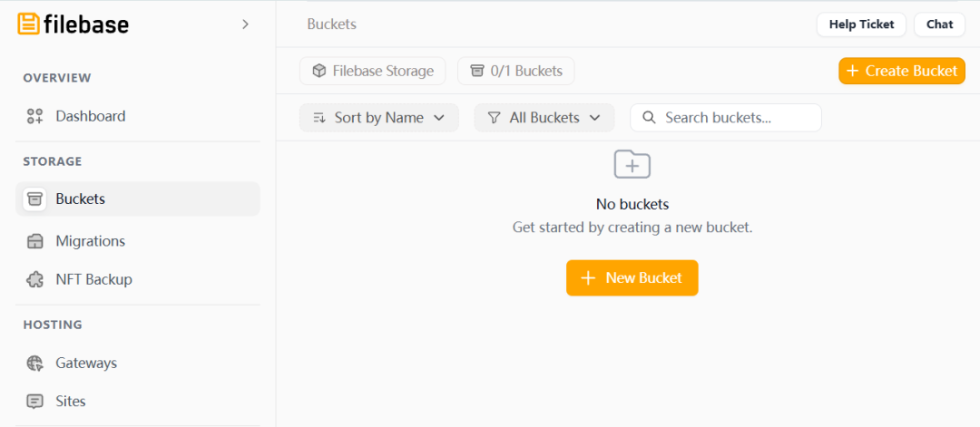The image size is (980, 427).
Task: Click the filebase logo icon
Action: point(28,24)
